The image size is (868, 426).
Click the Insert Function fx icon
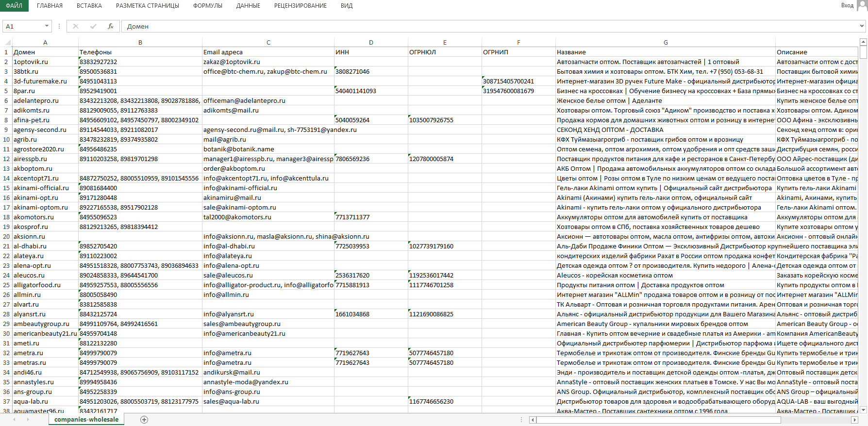111,26
